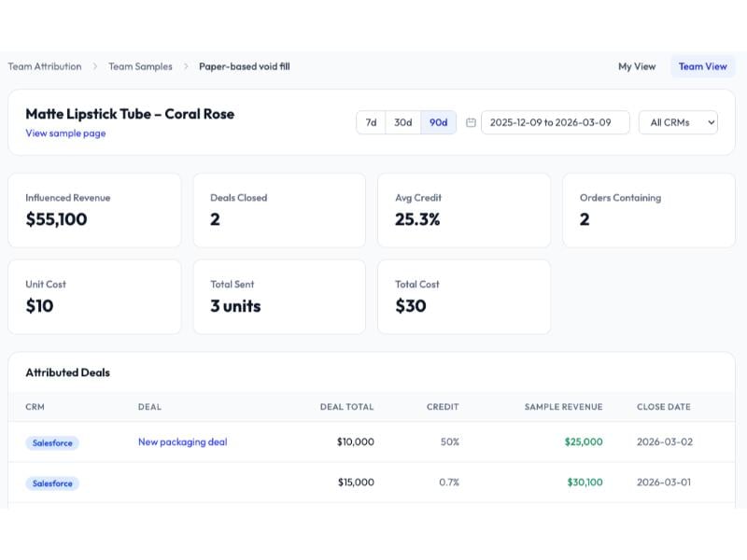Viewport: 747px width, 560px height.
Task: Open the New packaging deal link
Action: tap(182, 441)
